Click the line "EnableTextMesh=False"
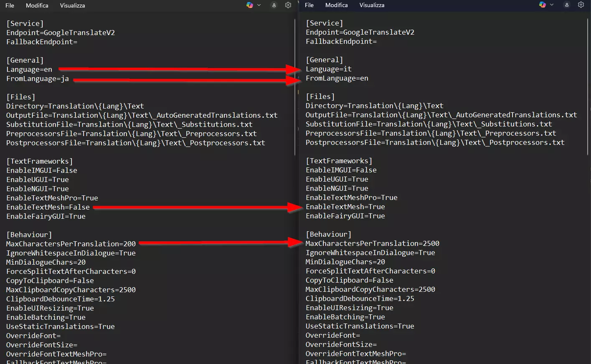The image size is (591, 364). (x=48, y=207)
